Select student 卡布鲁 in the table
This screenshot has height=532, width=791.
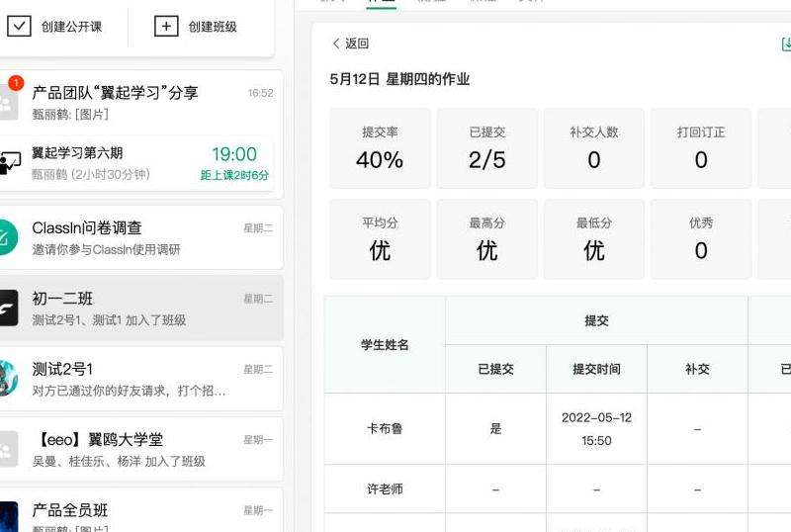[385, 429]
